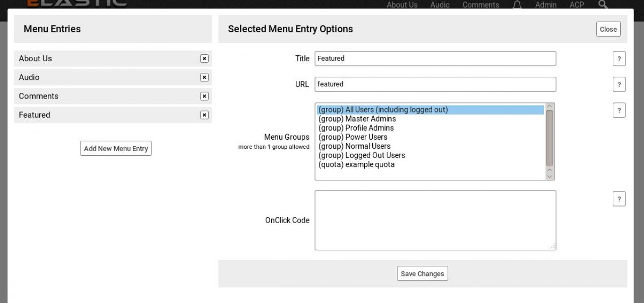Viewport: 644px width, 303px height.
Task: Click into the Title text field
Action: coord(435,59)
